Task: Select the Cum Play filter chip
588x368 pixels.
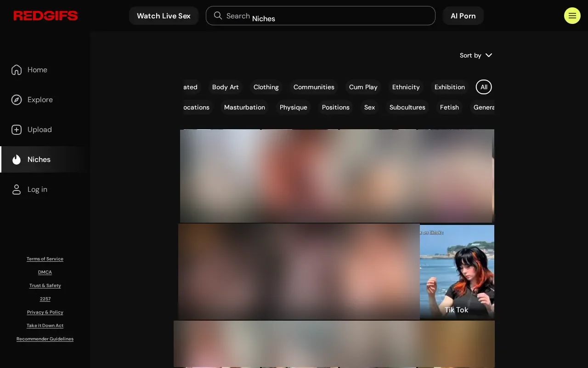Action: pyautogui.click(x=363, y=87)
